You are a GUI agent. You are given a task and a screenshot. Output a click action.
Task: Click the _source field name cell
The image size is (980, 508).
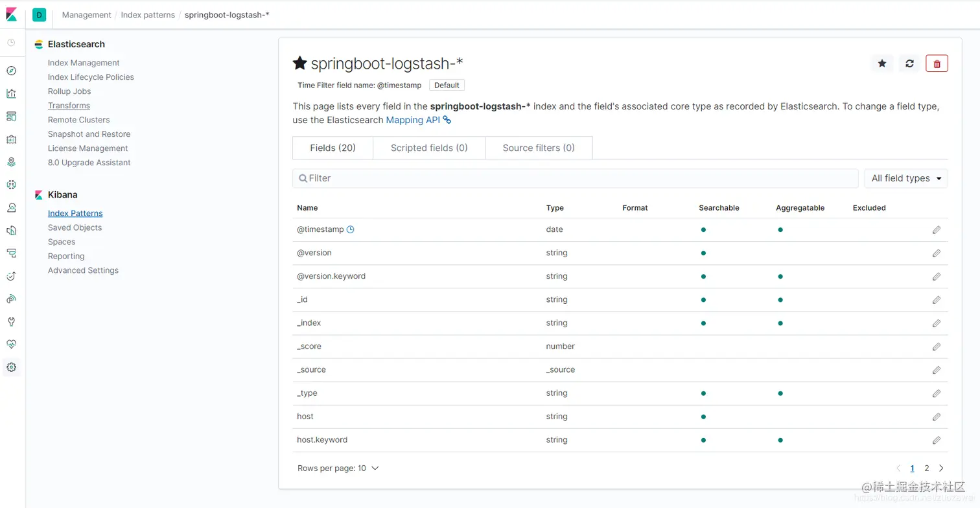point(311,370)
